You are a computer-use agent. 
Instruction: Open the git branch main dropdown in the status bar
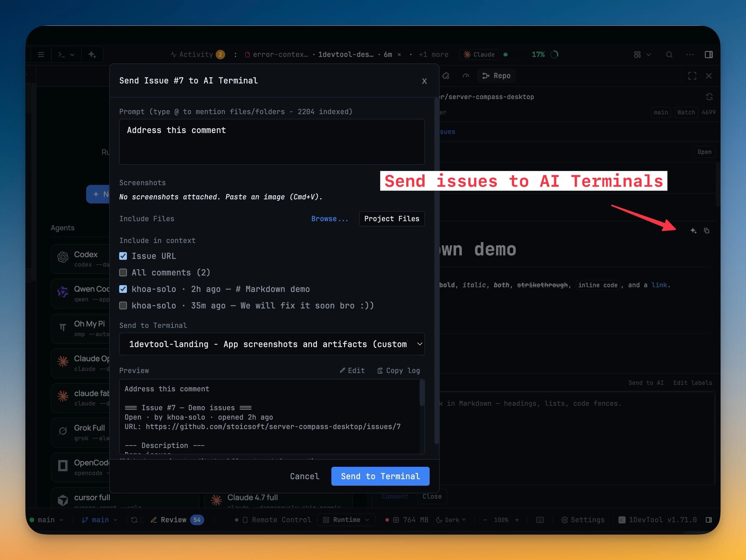(x=99, y=520)
